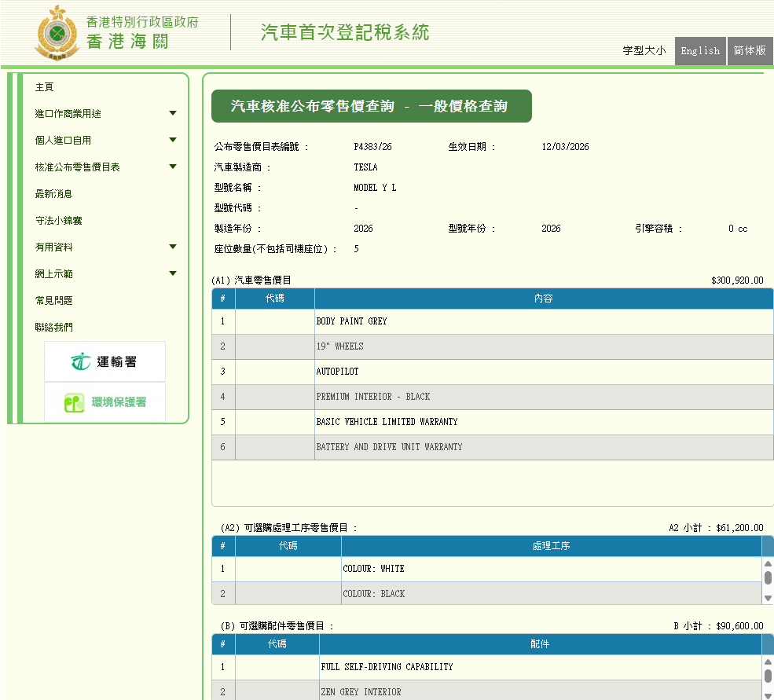This screenshot has width=774, height=700.
Task: Select the 個人進口自用 menu item
Action: [63, 141]
